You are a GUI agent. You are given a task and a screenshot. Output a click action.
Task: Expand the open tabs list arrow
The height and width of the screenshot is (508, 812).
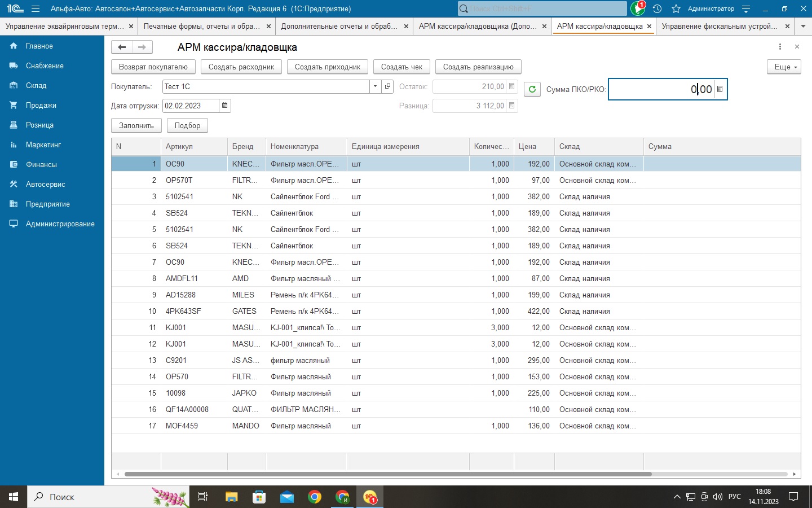click(x=803, y=26)
